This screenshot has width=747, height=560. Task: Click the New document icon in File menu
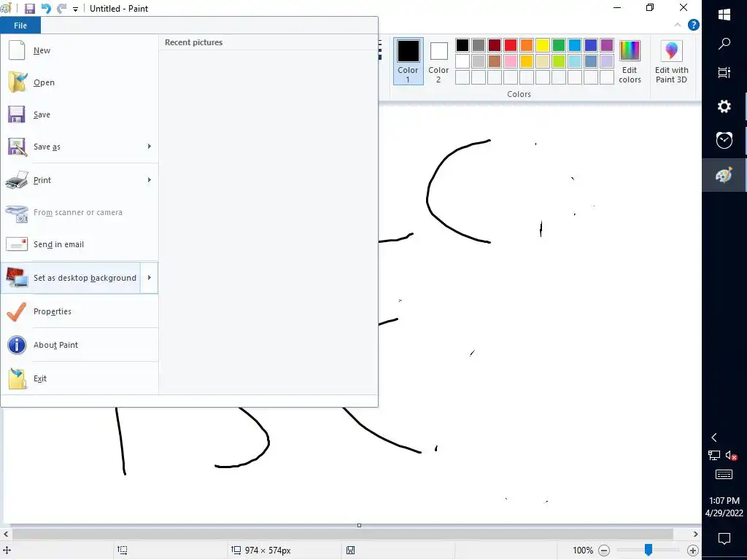coord(17,50)
